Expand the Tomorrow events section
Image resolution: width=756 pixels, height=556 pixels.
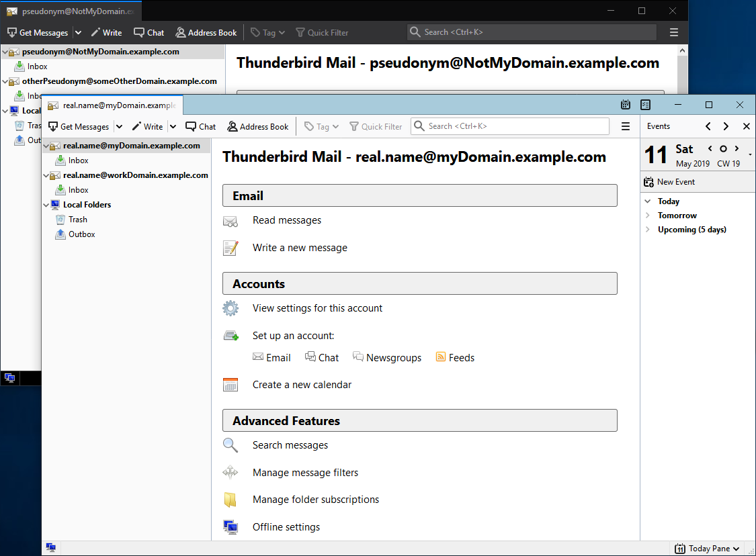(x=648, y=216)
